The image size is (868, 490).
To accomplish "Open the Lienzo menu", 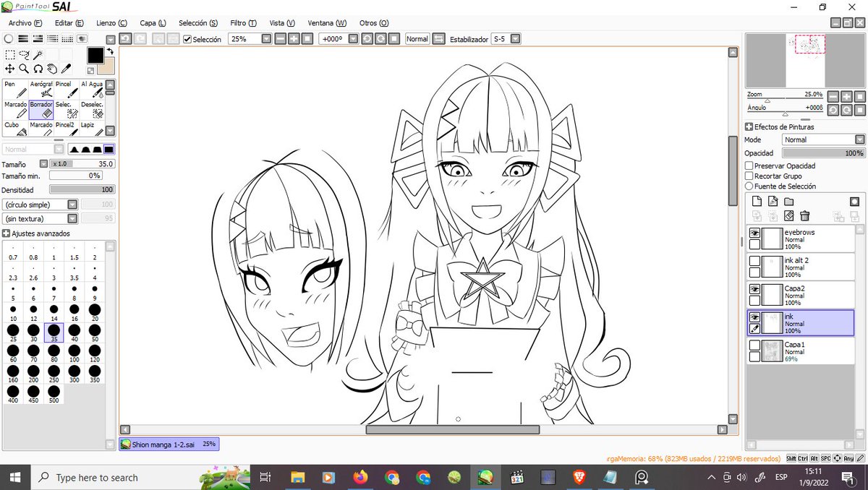I will (112, 23).
